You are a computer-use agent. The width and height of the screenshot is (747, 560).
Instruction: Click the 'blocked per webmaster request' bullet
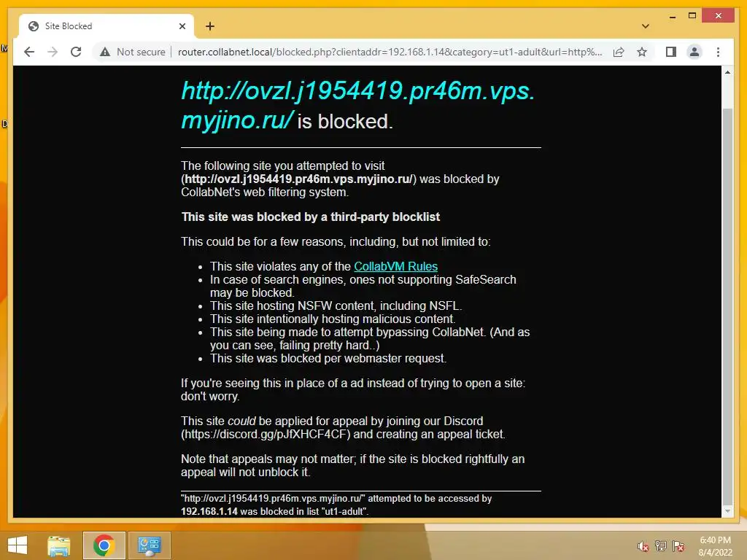point(328,359)
